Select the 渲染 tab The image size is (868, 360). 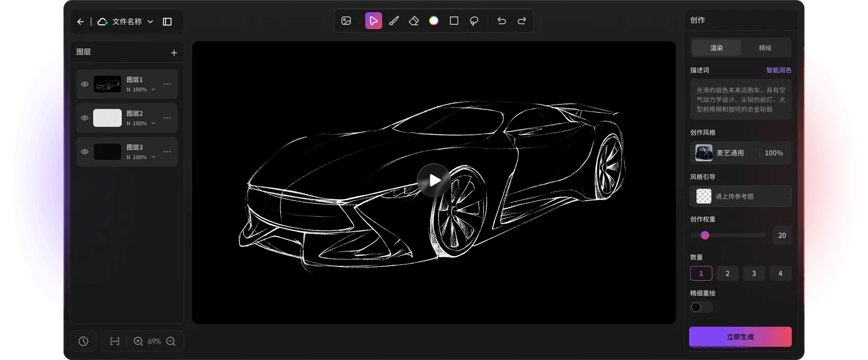[x=717, y=48]
